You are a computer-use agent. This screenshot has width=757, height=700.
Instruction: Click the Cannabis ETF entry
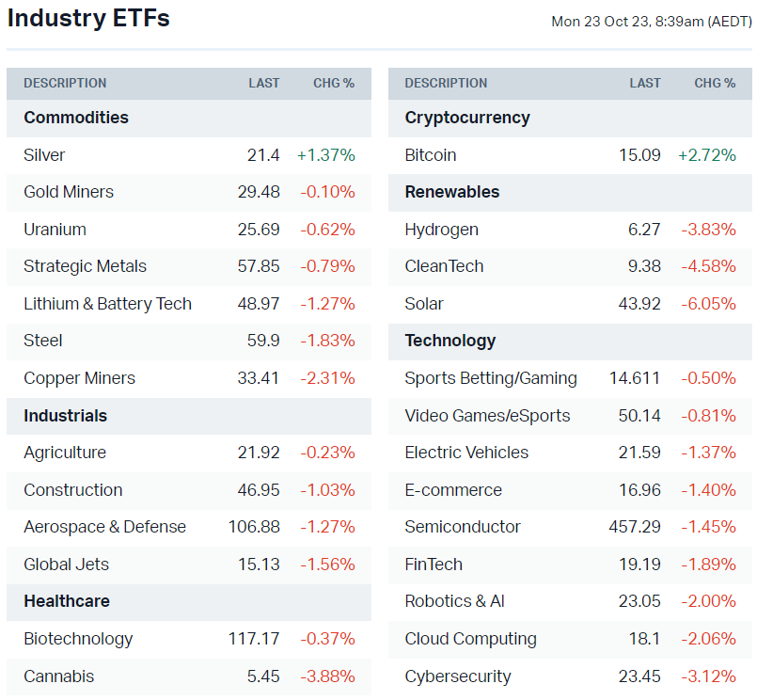(59, 676)
